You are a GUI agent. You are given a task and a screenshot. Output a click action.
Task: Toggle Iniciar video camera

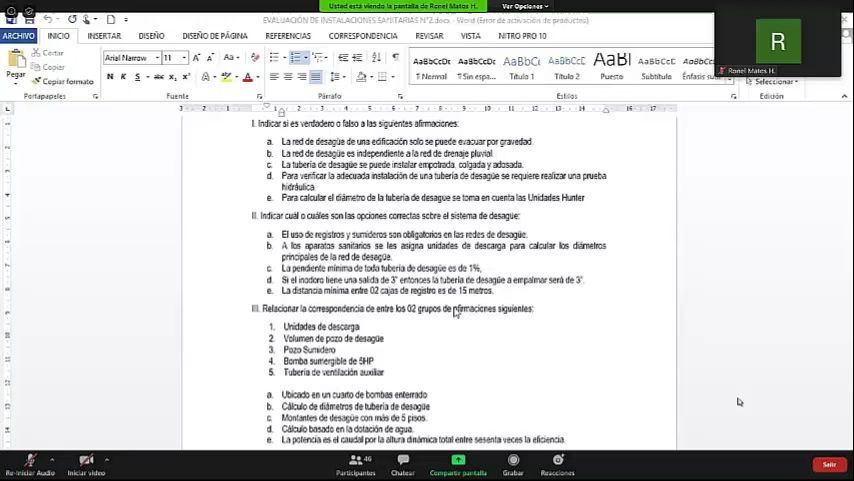[x=86, y=460]
